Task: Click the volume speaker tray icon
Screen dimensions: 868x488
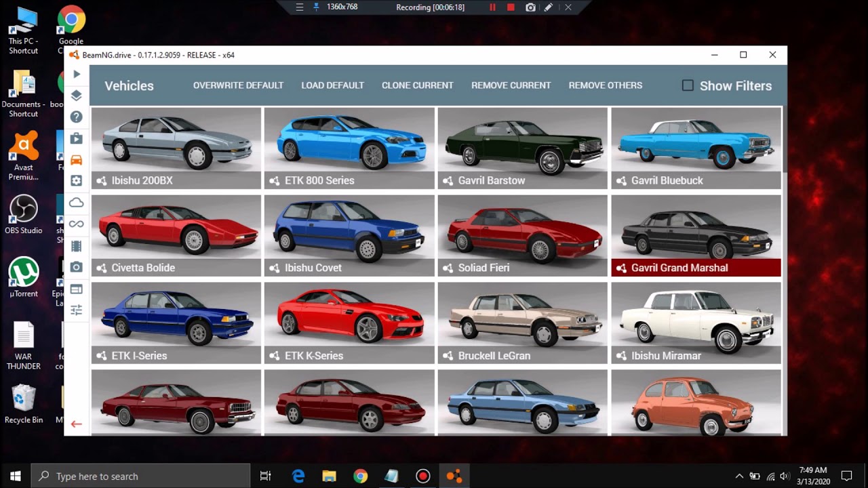Action: [x=784, y=476]
